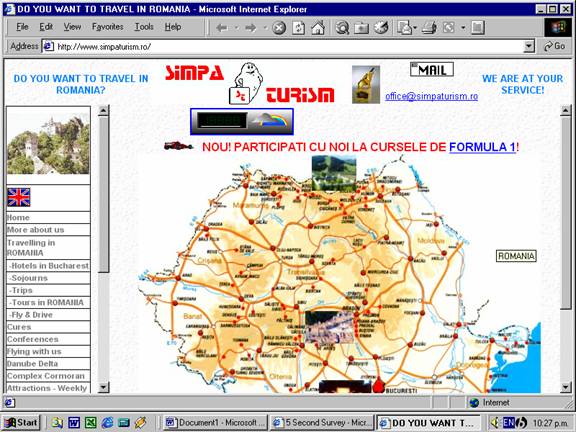Click the visitor counter rainbow banner
The width and height of the screenshot is (576, 432).
[242, 122]
